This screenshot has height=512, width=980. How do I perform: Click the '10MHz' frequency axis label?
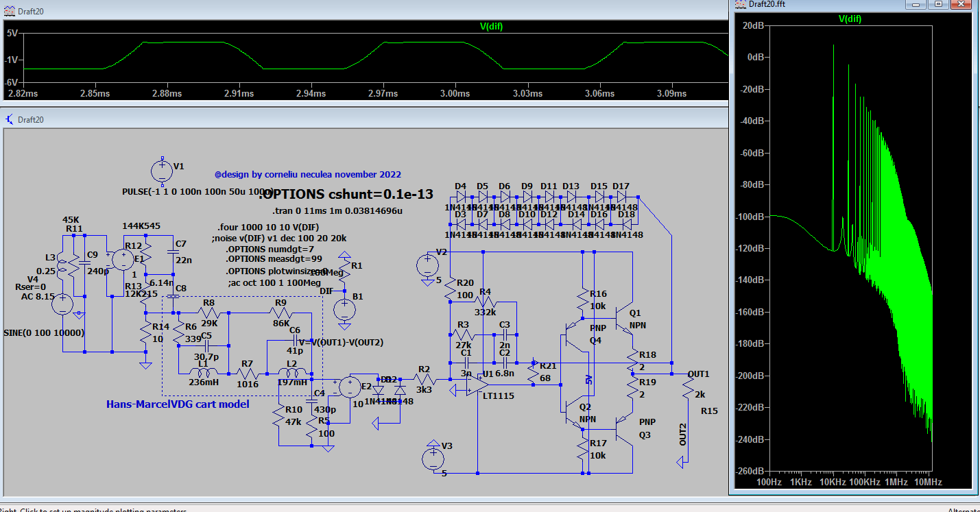point(928,483)
